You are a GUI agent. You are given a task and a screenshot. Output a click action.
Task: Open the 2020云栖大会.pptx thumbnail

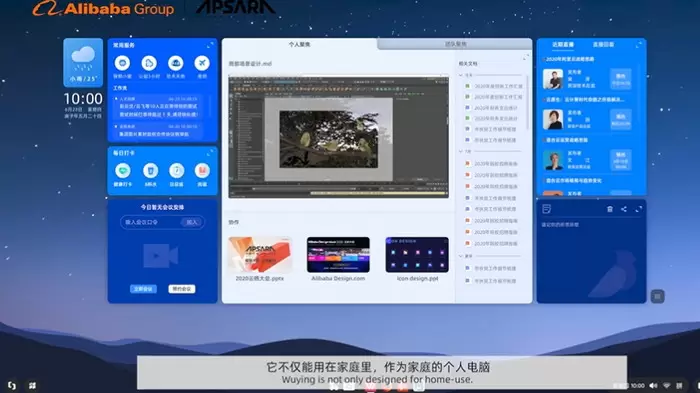point(260,255)
